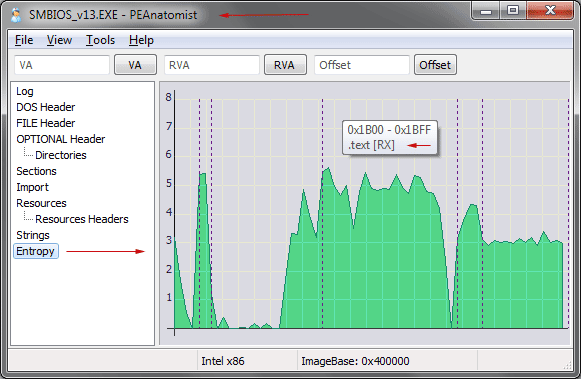The image size is (581, 379).
Task: Click the VA go button
Action: tap(135, 65)
